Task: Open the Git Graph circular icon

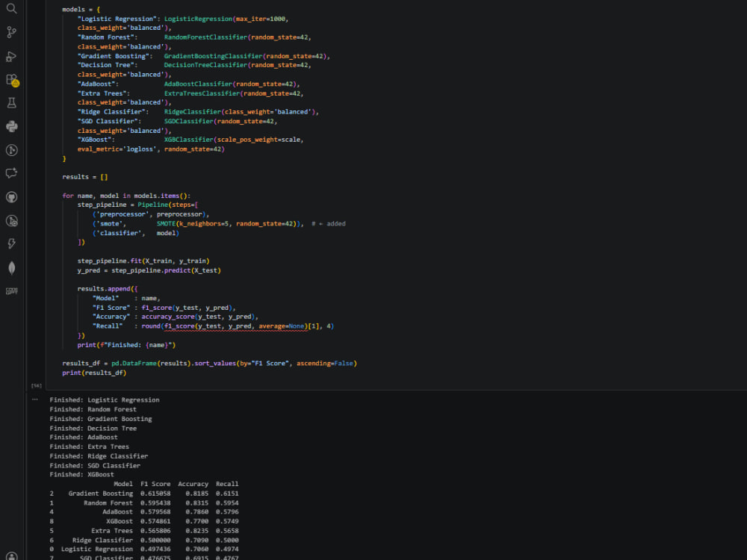Action: click(11, 150)
